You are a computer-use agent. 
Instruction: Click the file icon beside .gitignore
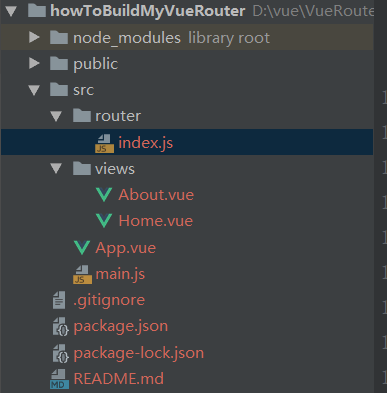59,300
